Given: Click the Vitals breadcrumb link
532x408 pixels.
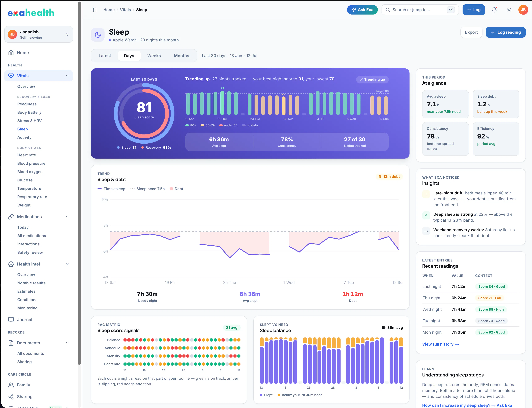Looking at the screenshot, I should tap(125, 10).
